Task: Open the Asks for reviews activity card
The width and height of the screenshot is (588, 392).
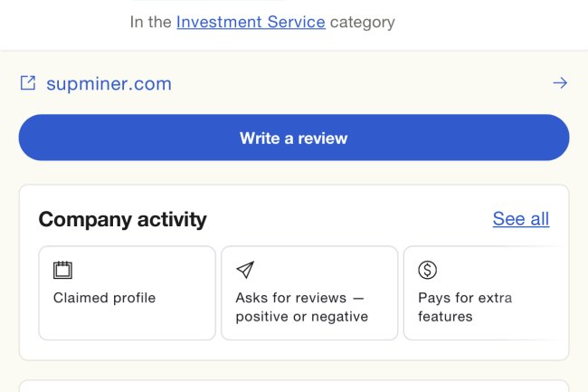Action: point(309,292)
